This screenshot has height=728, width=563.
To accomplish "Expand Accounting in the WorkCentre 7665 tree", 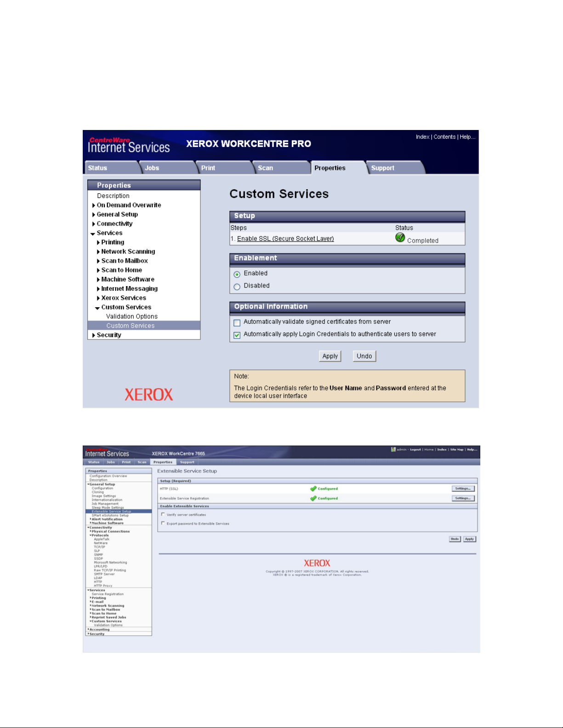I will pyautogui.click(x=88, y=630).
